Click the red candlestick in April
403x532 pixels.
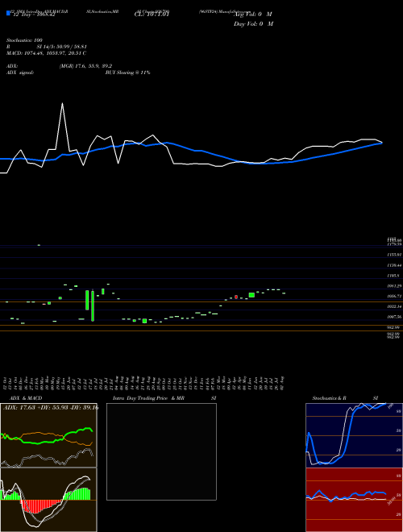click(x=236, y=297)
